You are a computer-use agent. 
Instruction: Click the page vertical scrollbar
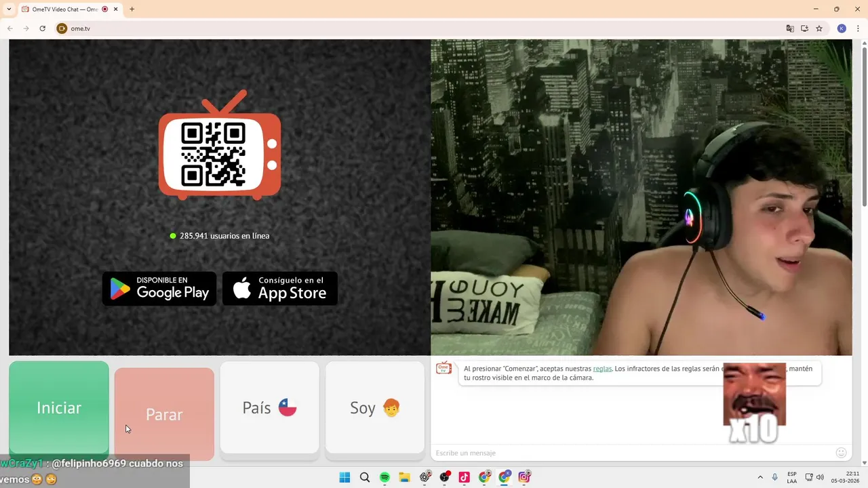pyautogui.click(x=864, y=127)
